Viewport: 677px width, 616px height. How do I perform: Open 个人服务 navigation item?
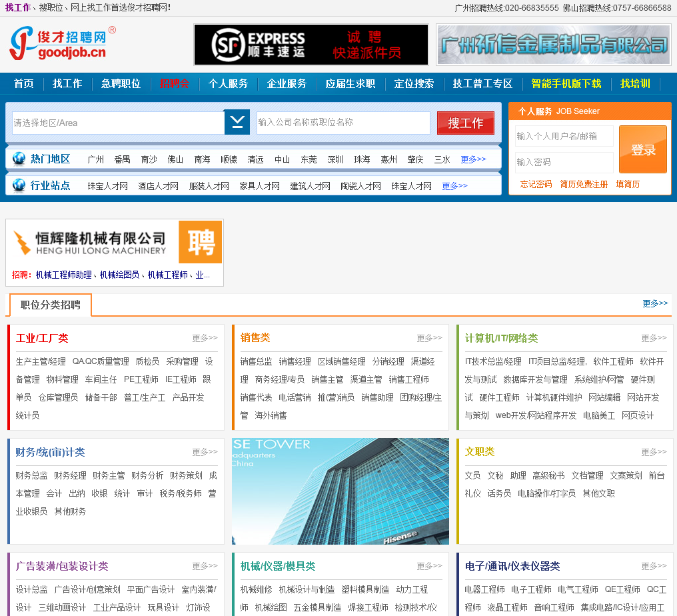click(x=228, y=83)
